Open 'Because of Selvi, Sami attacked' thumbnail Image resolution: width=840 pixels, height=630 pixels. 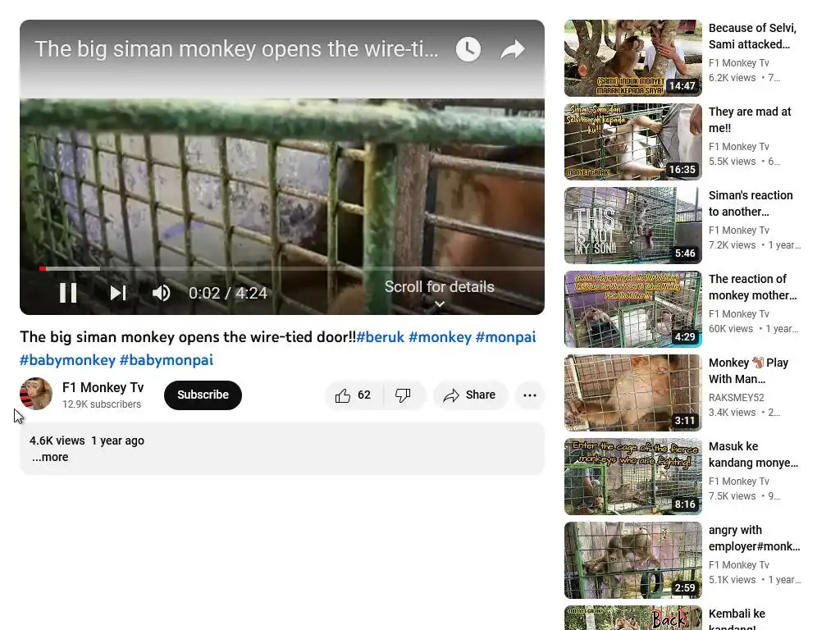click(633, 58)
